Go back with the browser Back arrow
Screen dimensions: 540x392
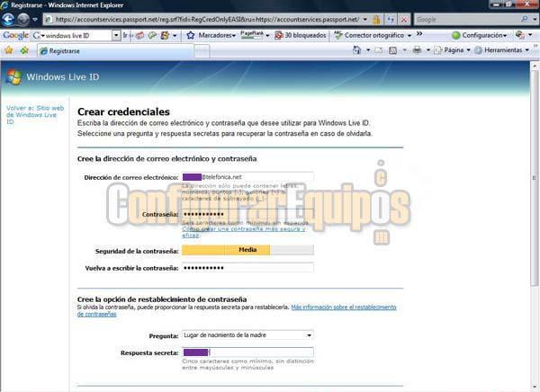[8, 19]
